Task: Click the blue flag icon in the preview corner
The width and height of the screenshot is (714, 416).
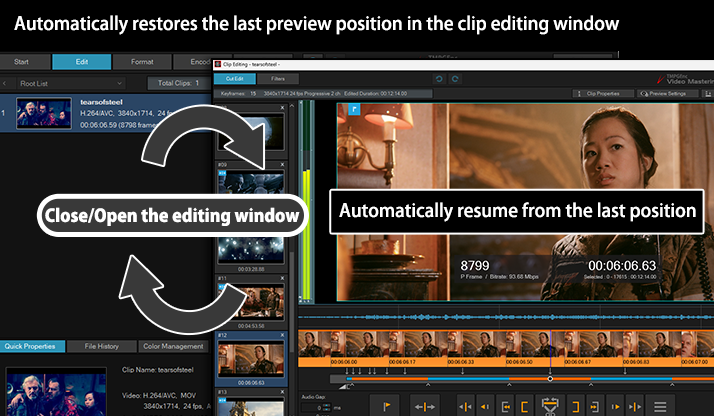Action: coord(354,109)
